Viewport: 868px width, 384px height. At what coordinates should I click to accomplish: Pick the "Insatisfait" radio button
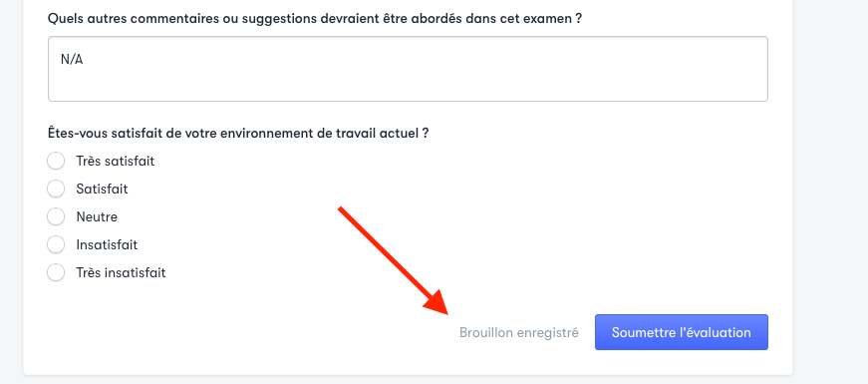pos(56,245)
